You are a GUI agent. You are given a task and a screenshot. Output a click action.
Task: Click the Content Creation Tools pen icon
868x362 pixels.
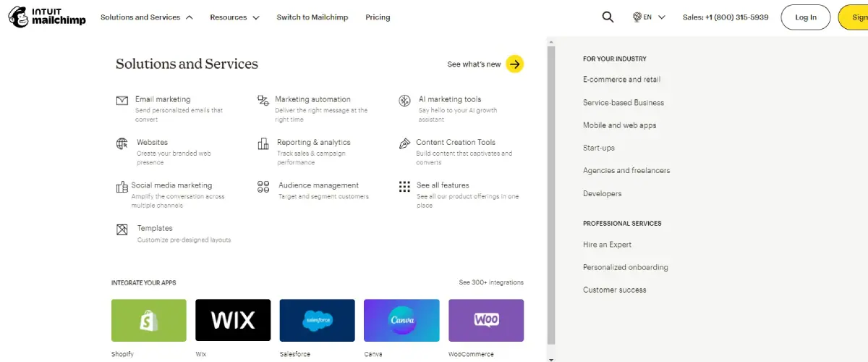click(x=404, y=143)
